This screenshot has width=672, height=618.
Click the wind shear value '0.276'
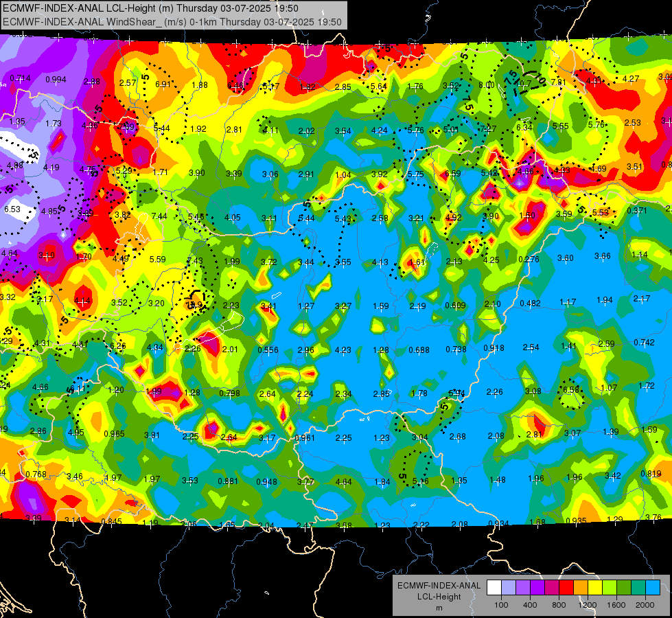coord(529,260)
